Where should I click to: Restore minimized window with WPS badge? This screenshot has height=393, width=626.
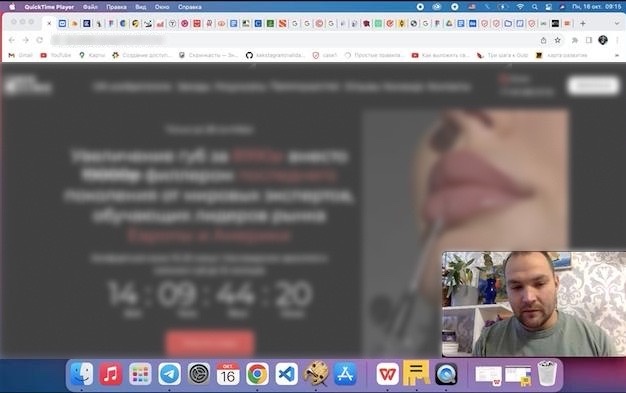[489, 376]
